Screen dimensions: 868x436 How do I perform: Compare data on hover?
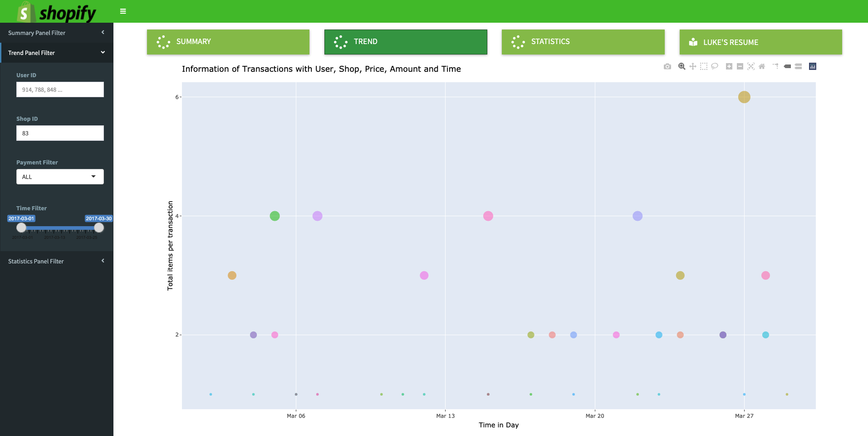(x=799, y=66)
